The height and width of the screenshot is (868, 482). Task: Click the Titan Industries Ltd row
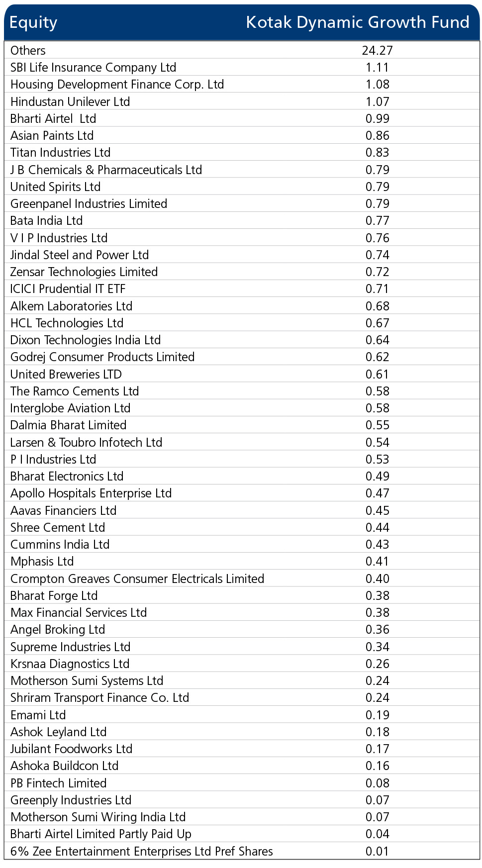pos(242,152)
